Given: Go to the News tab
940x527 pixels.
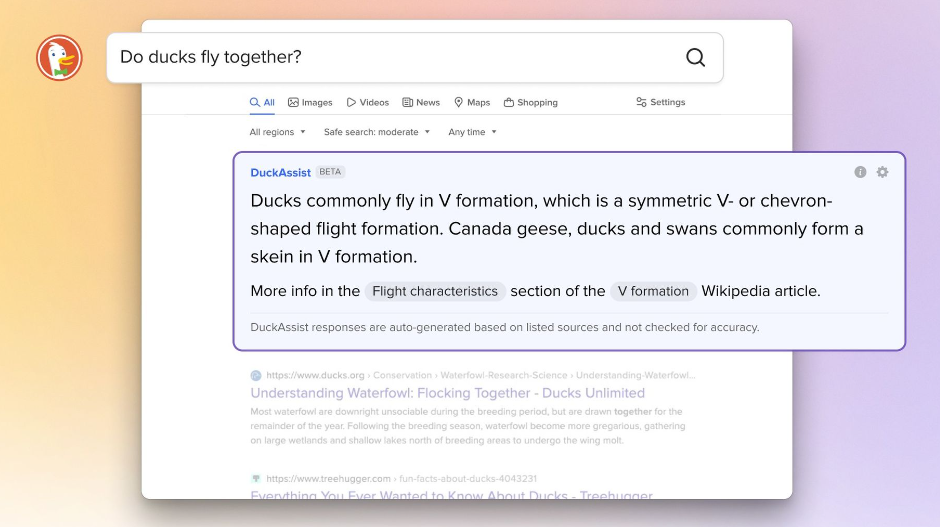Looking at the screenshot, I should click(x=421, y=103).
